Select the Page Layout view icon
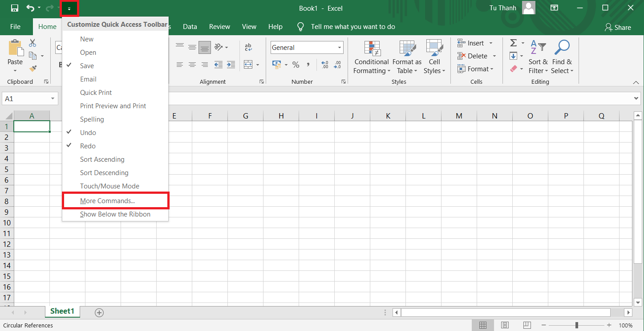Image resolution: width=644 pixels, height=331 pixels. pos(505,325)
